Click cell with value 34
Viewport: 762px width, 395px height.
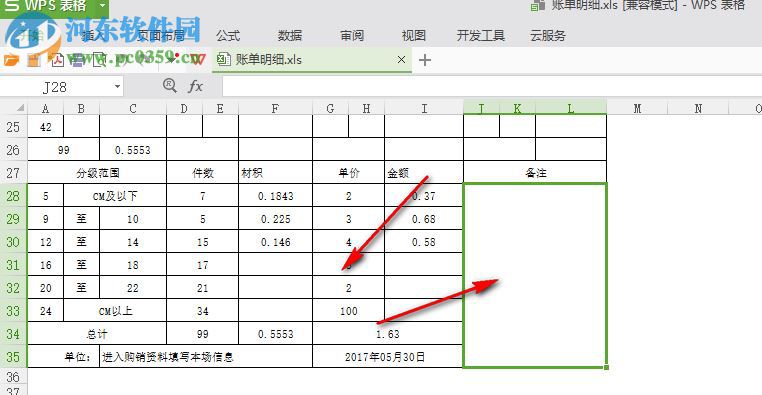[x=203, y=311]
